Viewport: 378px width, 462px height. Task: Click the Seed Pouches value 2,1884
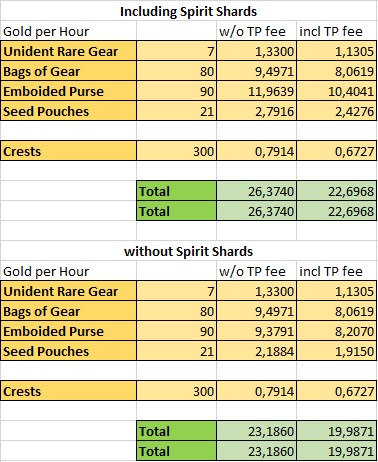[257, 351]
